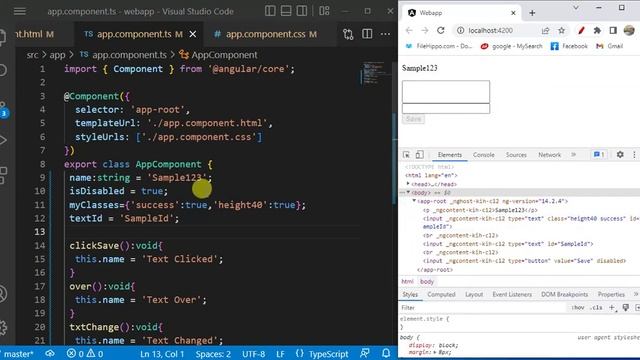The width and height of the screenshot is (640, 360).
Task: Open feedback icon in VS Code status bar
Action: point(365,353)
